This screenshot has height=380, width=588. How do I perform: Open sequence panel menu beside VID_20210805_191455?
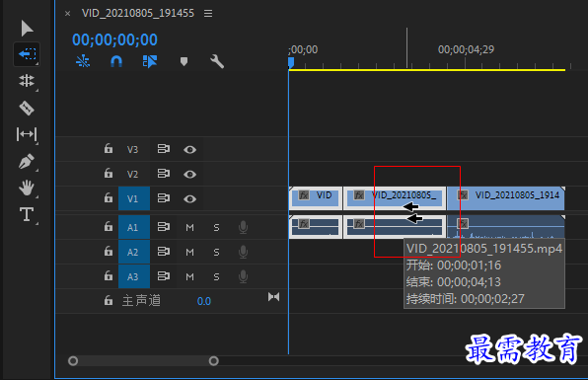(208, 14)
